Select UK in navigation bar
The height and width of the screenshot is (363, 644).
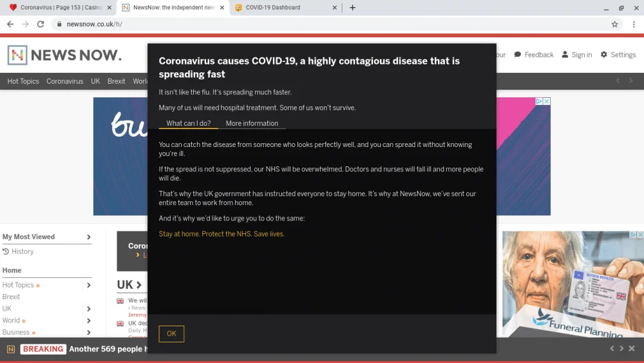(x=95, y=81)
